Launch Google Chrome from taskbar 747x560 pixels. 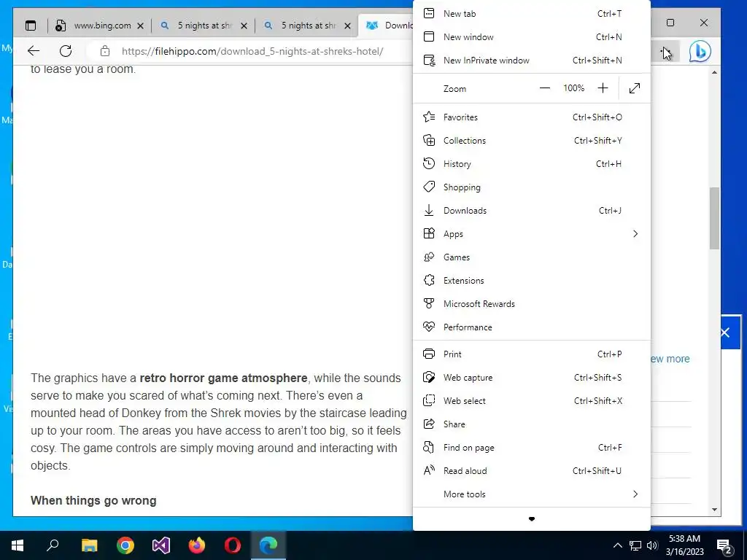125,545
